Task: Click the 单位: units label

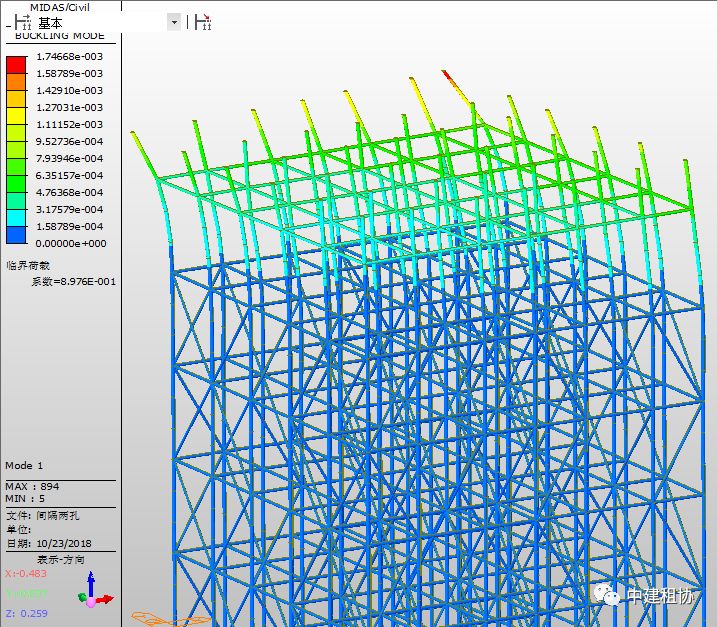Action: pos(19,530)
